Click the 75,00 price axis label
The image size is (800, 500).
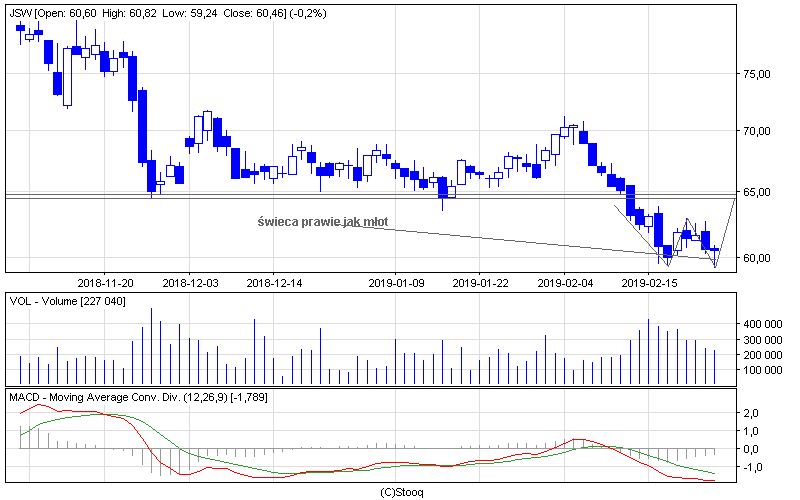pyautogui.click(x=757, y=74)
